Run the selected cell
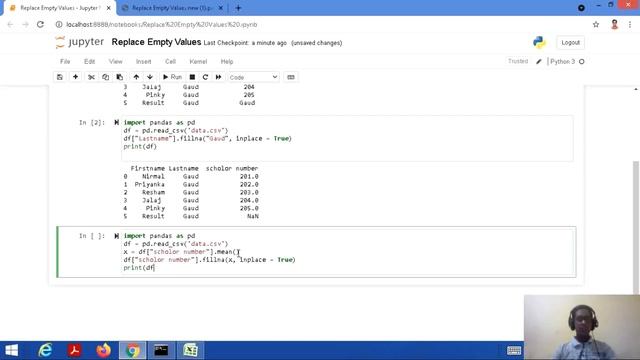The height and width of the screenshot is (360, 640). tap(172, 77)
